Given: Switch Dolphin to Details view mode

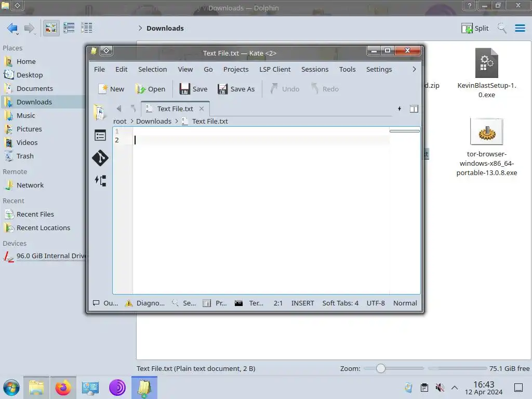Looking at the screenshot, I should coord(87,28).
